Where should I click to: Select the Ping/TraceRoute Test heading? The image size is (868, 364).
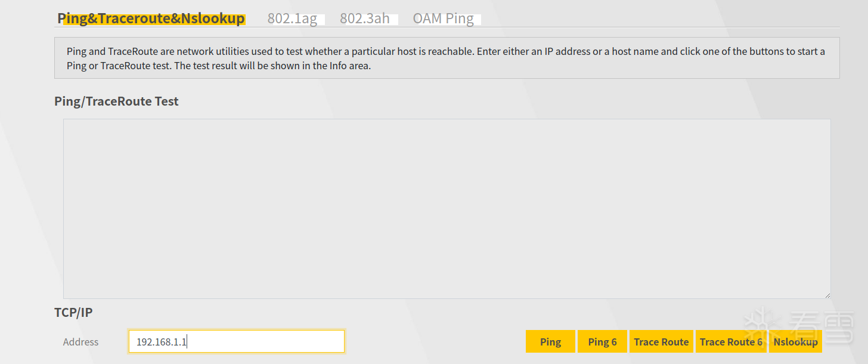(116, 101)
